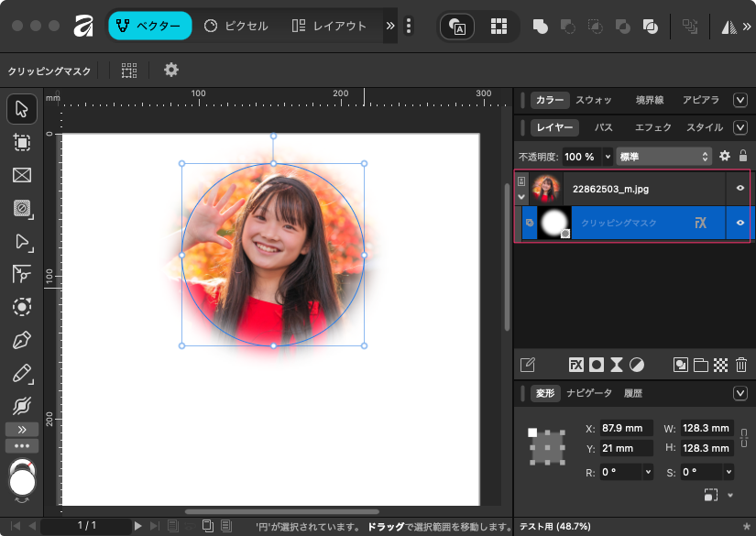Pick the Artboard tool

(x=22, y=142)
